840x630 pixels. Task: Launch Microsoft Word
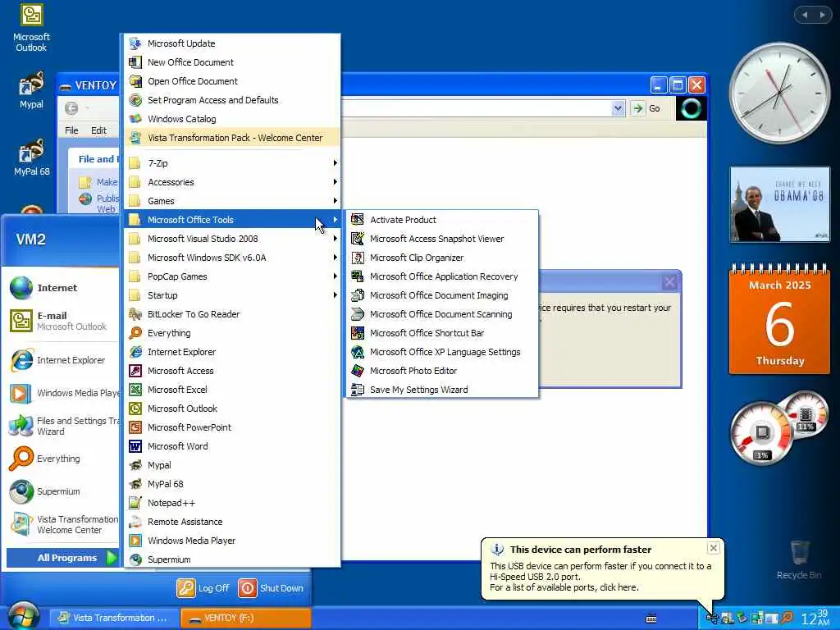[232, 446]
